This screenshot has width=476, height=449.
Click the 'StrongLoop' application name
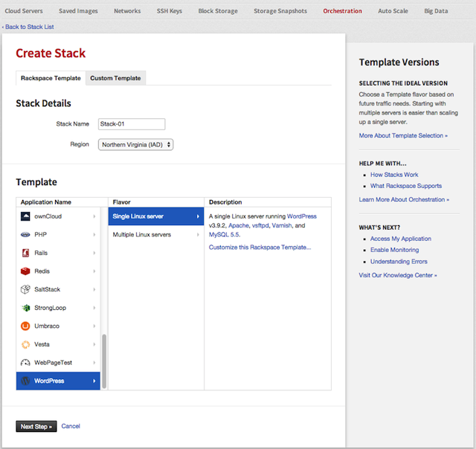click(x=50, y=308)
